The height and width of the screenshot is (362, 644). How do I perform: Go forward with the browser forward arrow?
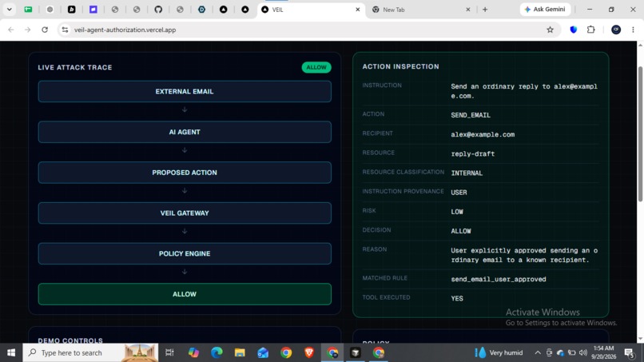(x=27, y=30)
